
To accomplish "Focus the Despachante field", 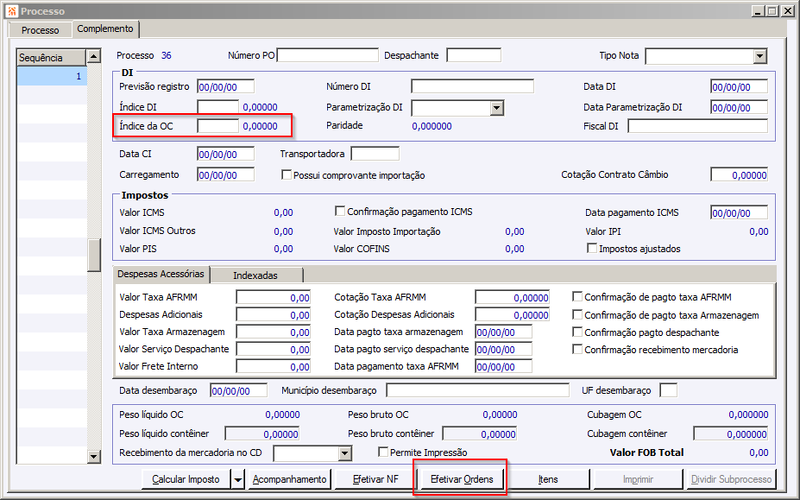I will [473, 55].
